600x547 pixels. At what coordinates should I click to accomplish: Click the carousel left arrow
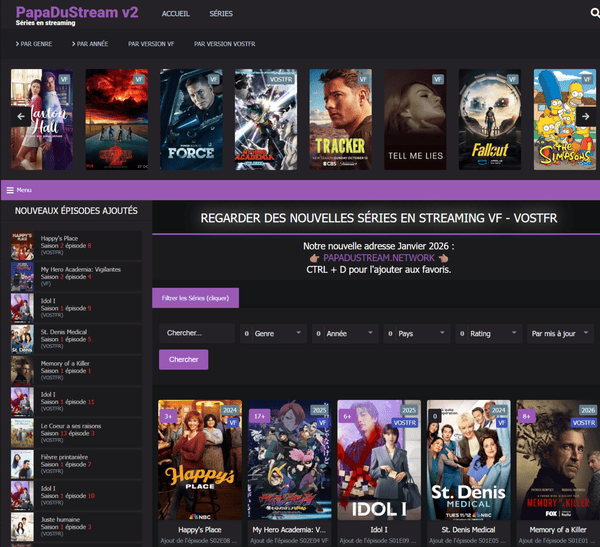[x=18, y=116]
